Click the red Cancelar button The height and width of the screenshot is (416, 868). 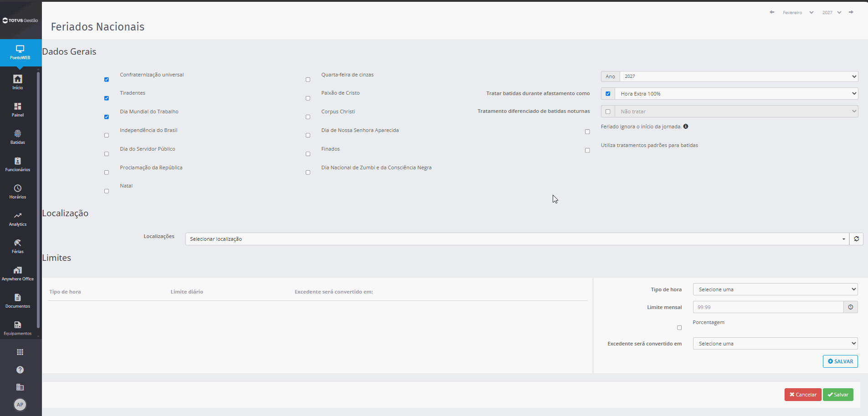pyautogui.click(x=803, y=395)
